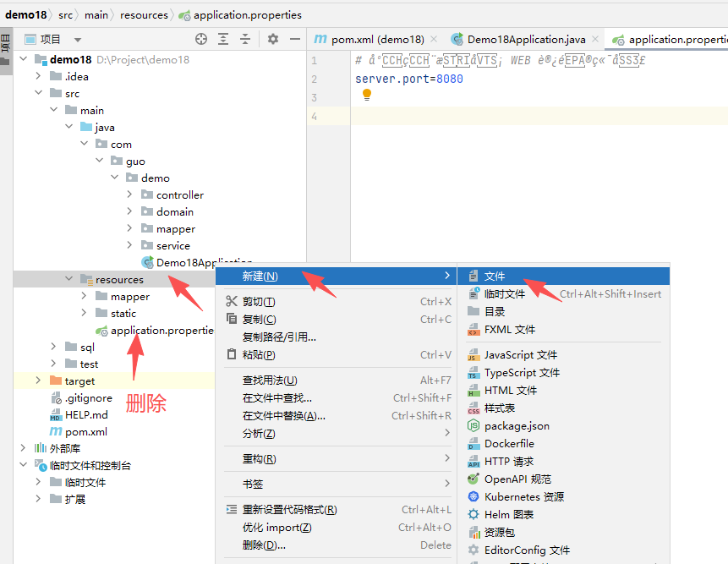Click the resources breadcrumb in navigation bar

[144, 15]
